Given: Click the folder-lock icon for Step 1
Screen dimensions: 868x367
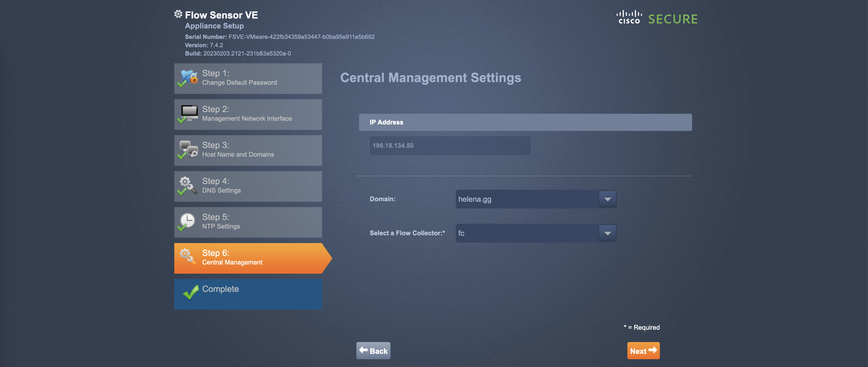Looking at the screenshot, I should tap(188, 78).
